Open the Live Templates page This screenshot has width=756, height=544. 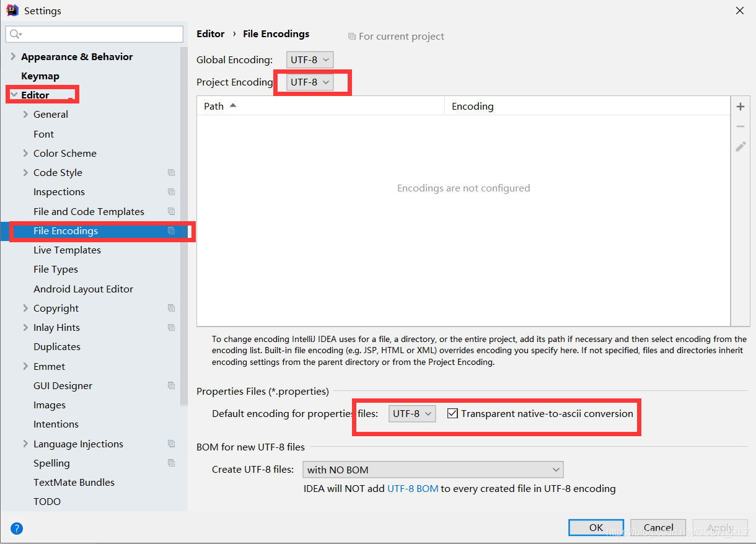67,250
